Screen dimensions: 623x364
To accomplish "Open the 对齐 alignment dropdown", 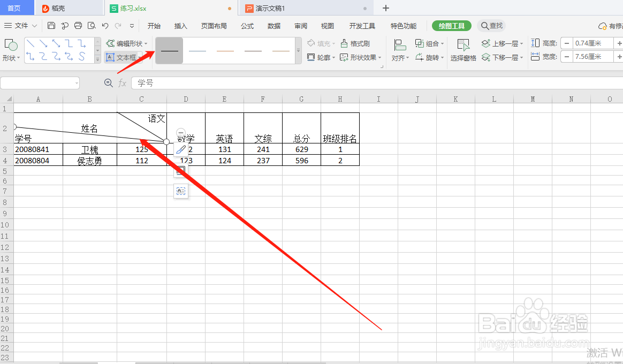I will click(x=400, y=57).
